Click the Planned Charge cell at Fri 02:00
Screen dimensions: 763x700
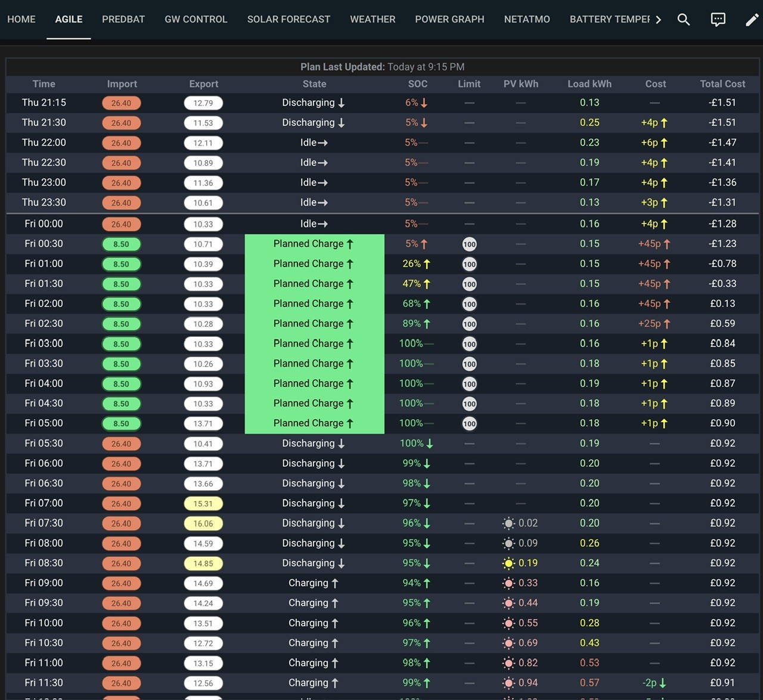point(314,303)
